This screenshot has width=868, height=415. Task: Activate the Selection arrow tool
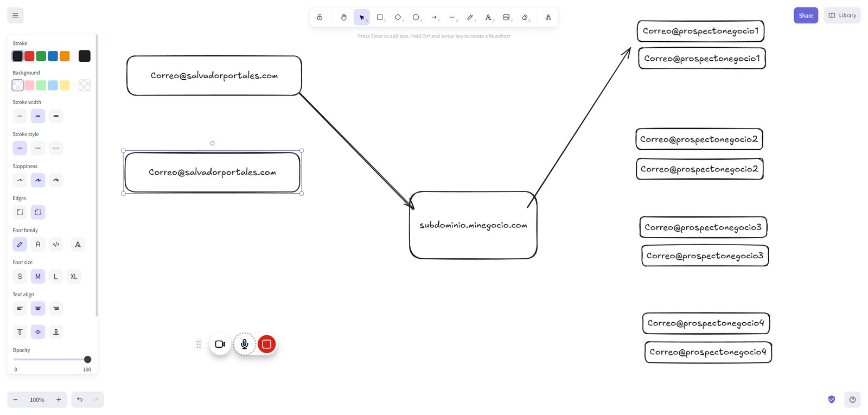tap(362, 17)
